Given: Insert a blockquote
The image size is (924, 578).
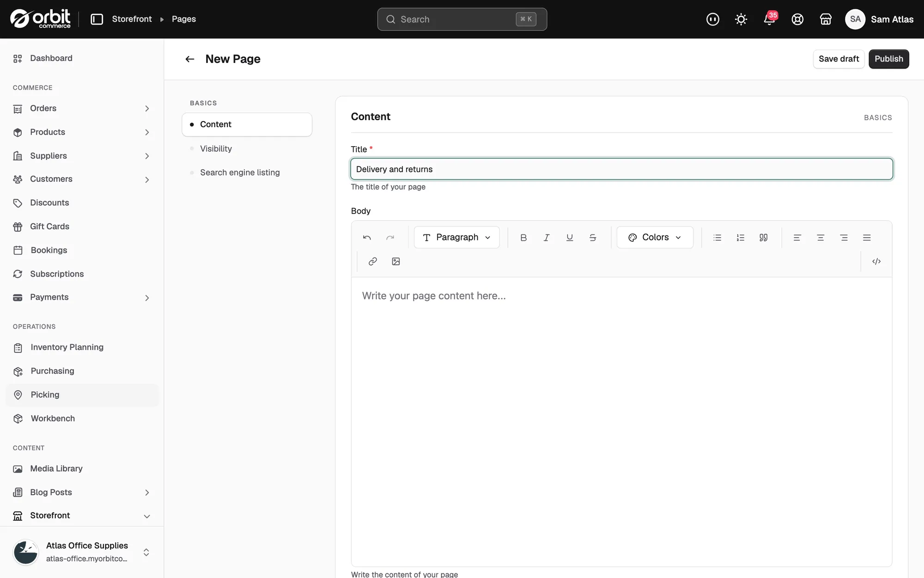Looking at the screenshot, I should coord(763,237).
